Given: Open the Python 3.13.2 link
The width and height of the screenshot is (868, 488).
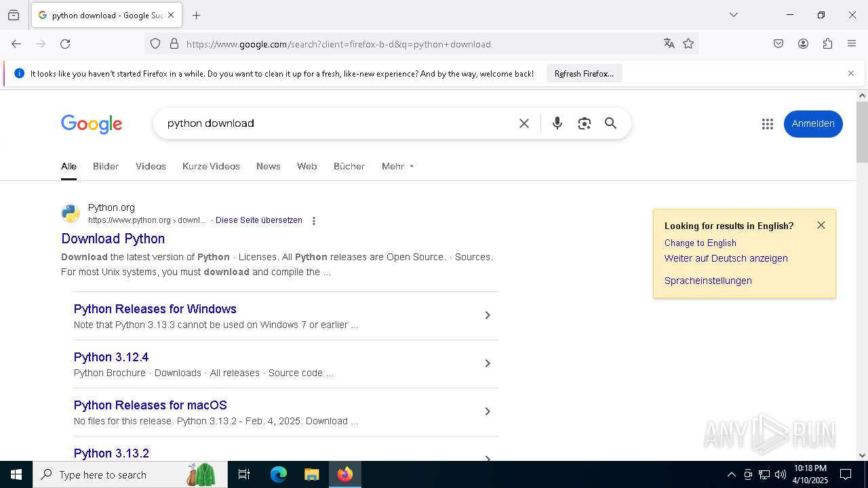Looking at the screenshot, I should (x=111, y=453).
